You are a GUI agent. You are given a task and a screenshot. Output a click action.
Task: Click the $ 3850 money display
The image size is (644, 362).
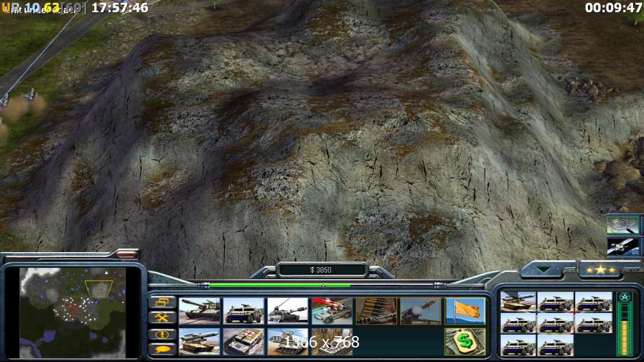point(321,270)
